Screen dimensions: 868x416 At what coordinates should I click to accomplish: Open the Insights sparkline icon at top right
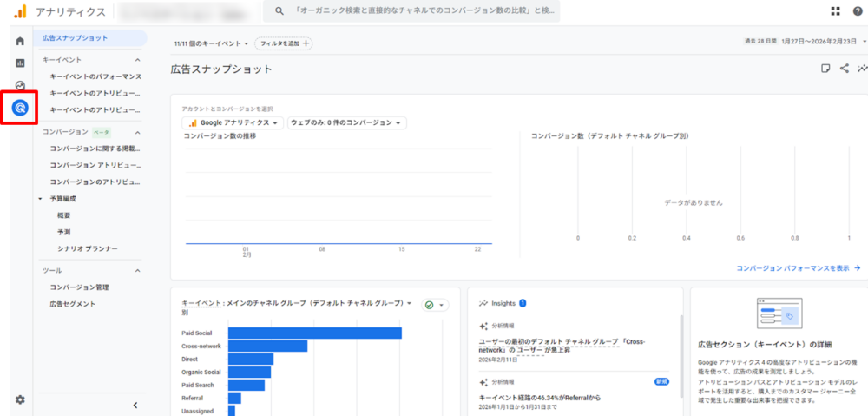(x=861, y=69)
